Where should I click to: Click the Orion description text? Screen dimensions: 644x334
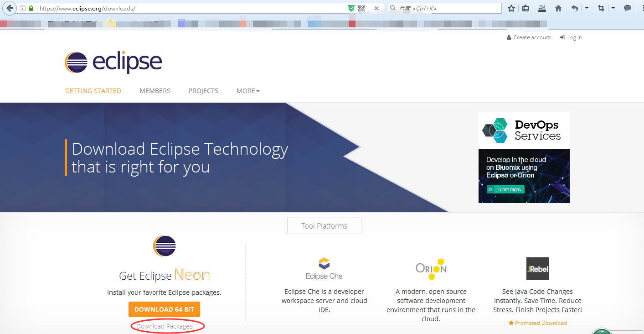[x=431, y=305]
